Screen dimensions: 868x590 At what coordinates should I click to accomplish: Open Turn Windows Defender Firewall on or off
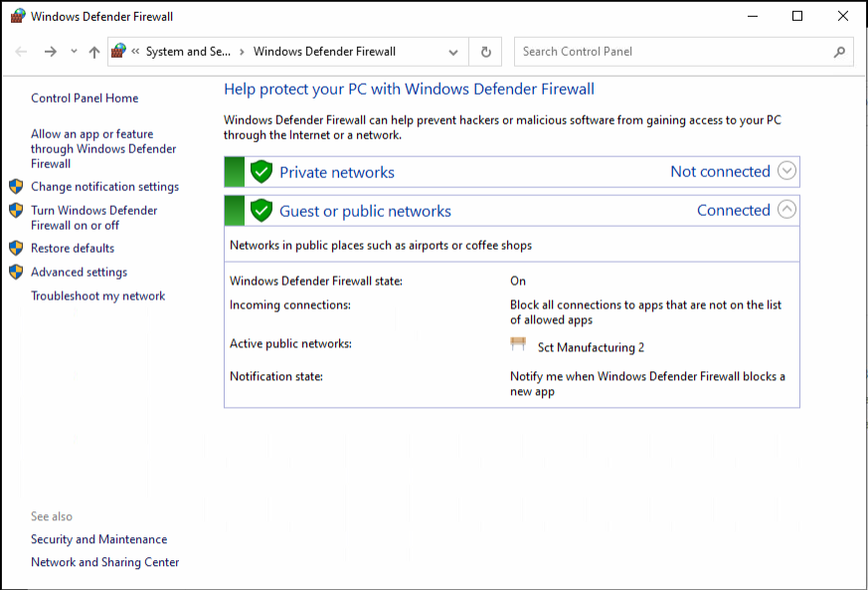click(94, 218)
